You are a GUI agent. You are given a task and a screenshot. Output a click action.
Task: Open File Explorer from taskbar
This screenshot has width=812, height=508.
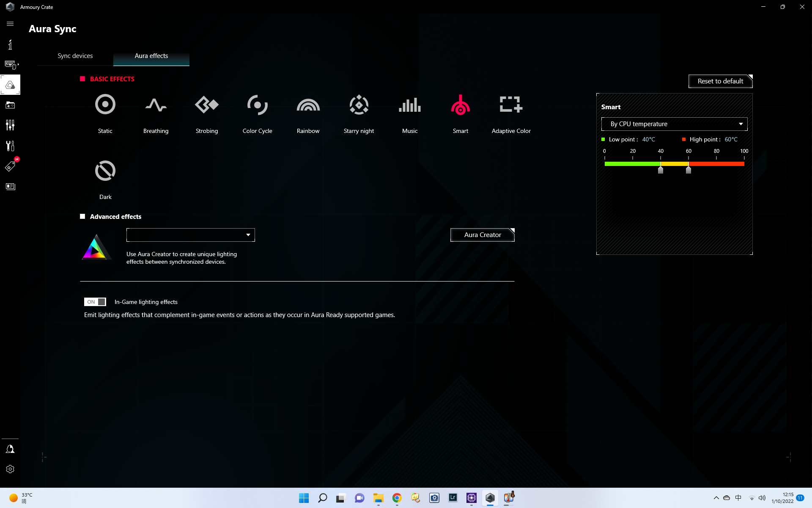pyautogui.click(x=378, y=498)
